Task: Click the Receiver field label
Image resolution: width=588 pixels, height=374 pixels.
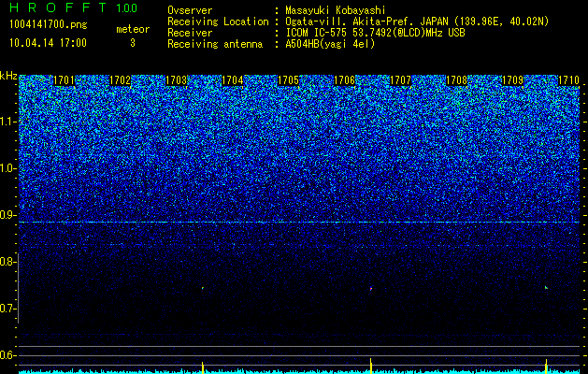Action: [190, 33]
